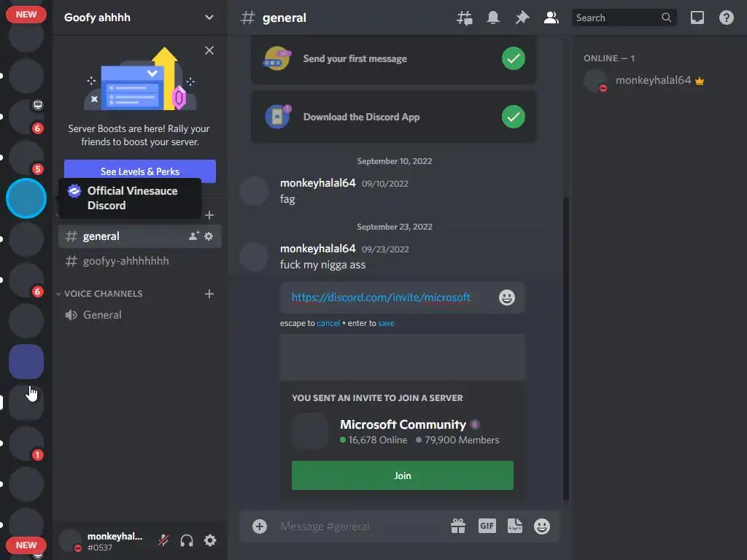
Task: Toggle deafen headphones icon
Action: pyautogui.click(x=187, y=540)
